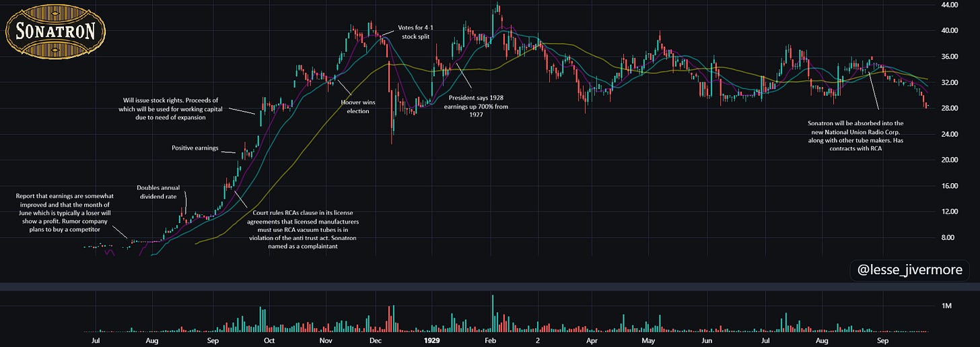Screen dimensions: 980x347
Task: Select the 'Positive earnings' annotation
Action: tap(195, 148)
